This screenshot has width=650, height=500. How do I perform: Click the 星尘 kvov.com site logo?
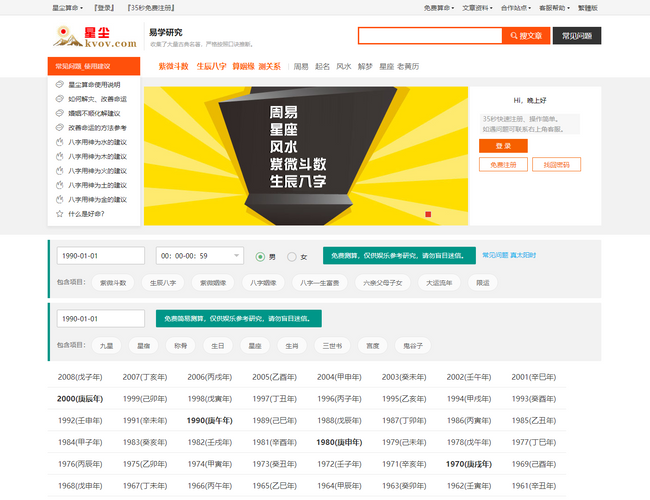tap(94, 37)
